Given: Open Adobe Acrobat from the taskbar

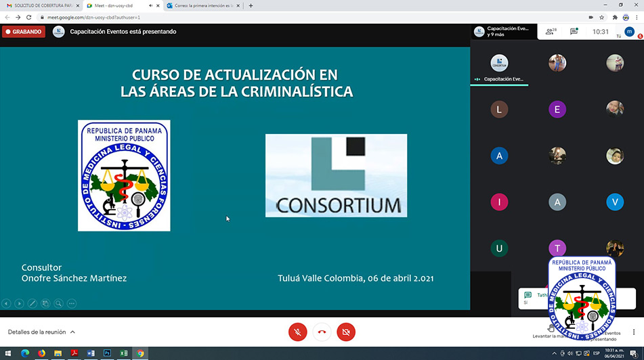Looking at the screenshot, I should click(74, 353).
